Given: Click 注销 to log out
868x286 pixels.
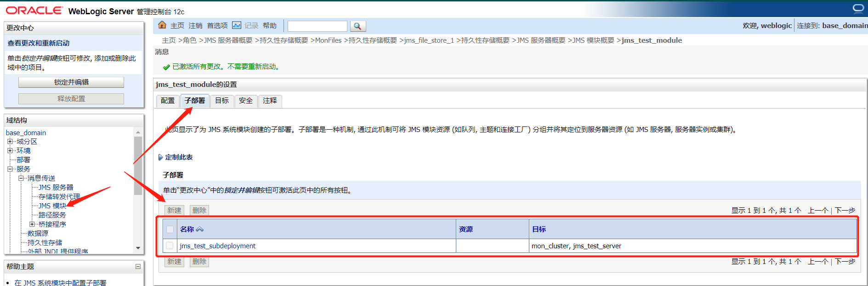Looking at the screenshot, I should click(x=195, y=26).
